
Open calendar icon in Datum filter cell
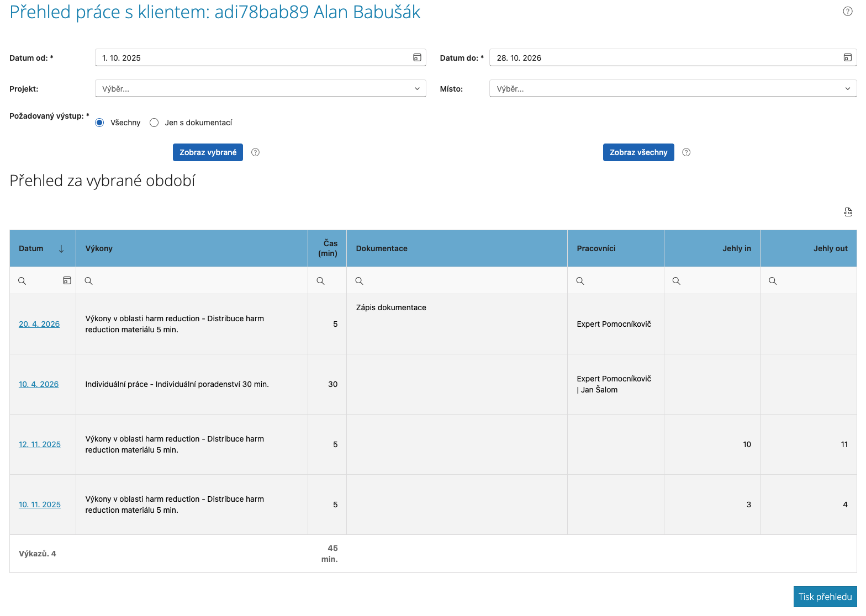pyautogui.click(x=67, y=280)
